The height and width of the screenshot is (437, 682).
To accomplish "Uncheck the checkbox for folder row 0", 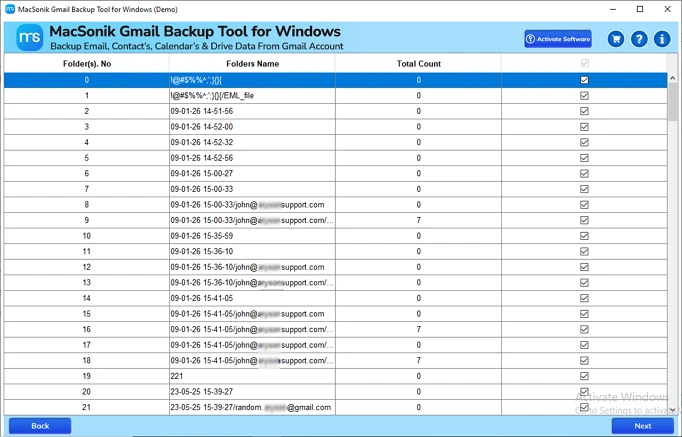I will (585, 80).
